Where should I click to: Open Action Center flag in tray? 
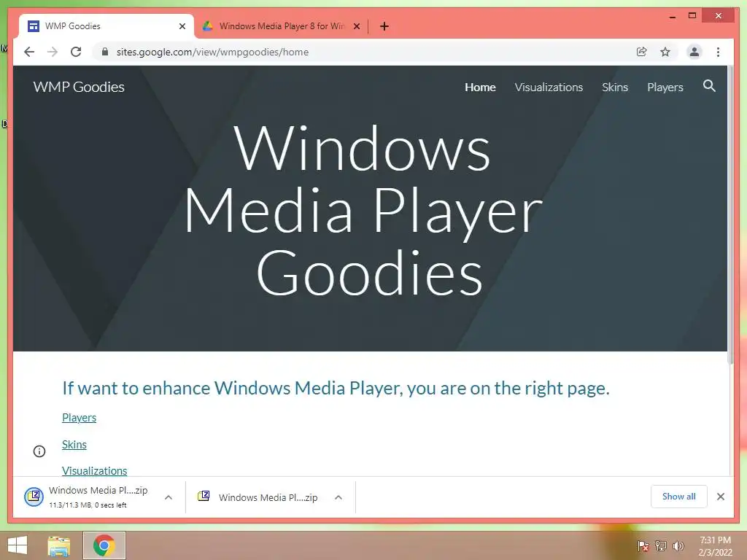(x=643, y=545)
